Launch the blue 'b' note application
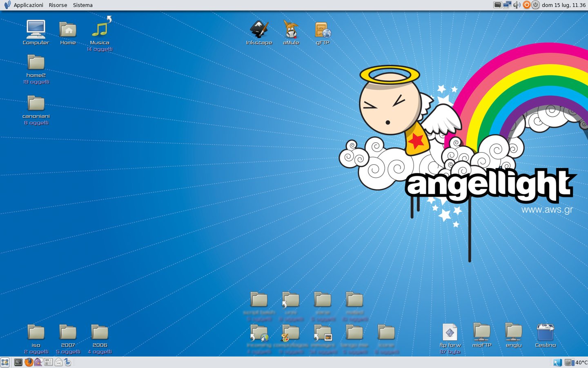The width and height of the screenshot is (588, 368). [68, 362]
